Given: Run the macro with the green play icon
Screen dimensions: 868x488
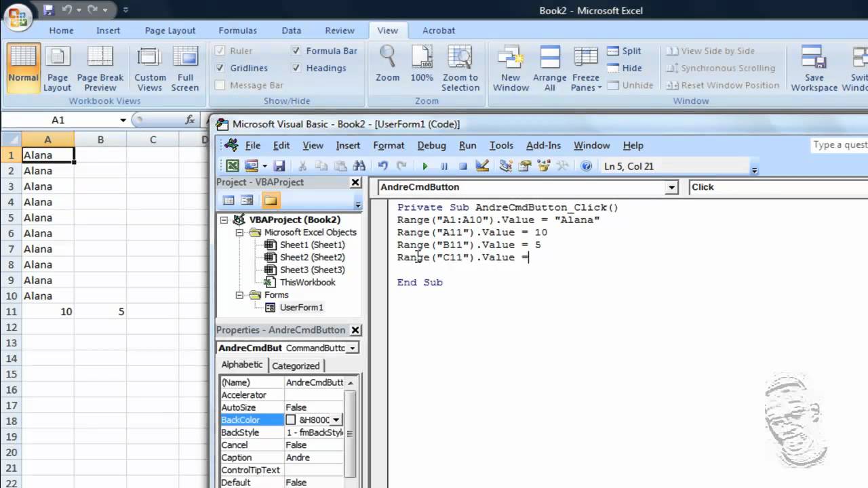Looking at the screenshot, I should (425, 166).
